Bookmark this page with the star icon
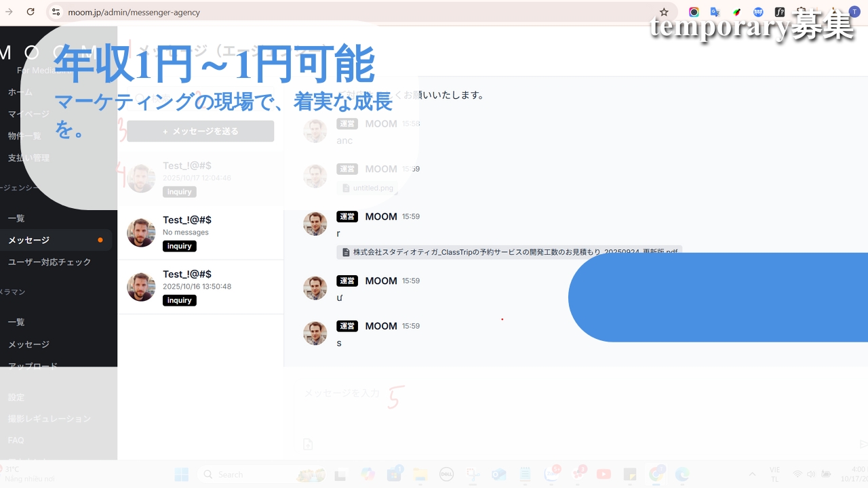This screenshot has width=868, height=488. coord(663,12)
